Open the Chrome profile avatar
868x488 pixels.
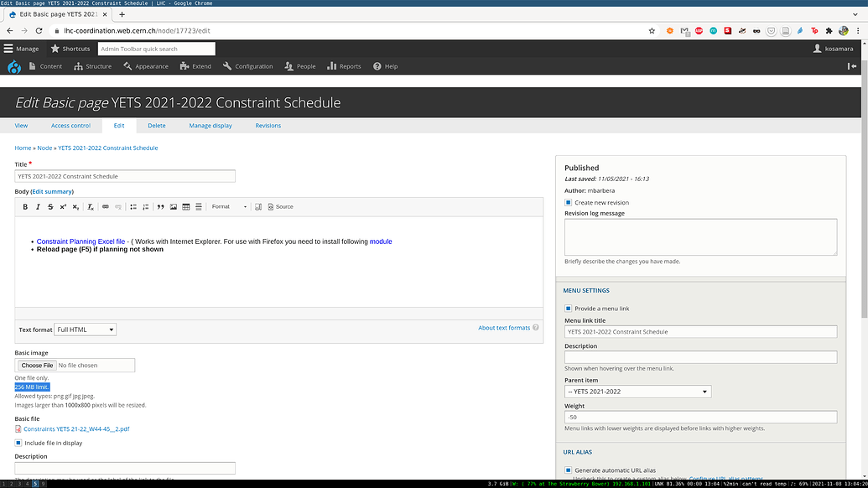click(844, 31)
